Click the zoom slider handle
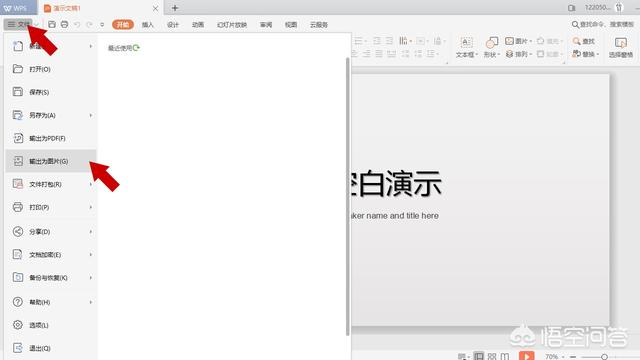Image resolution: width=640 pixels, height=360 pixels. [604, 357]
